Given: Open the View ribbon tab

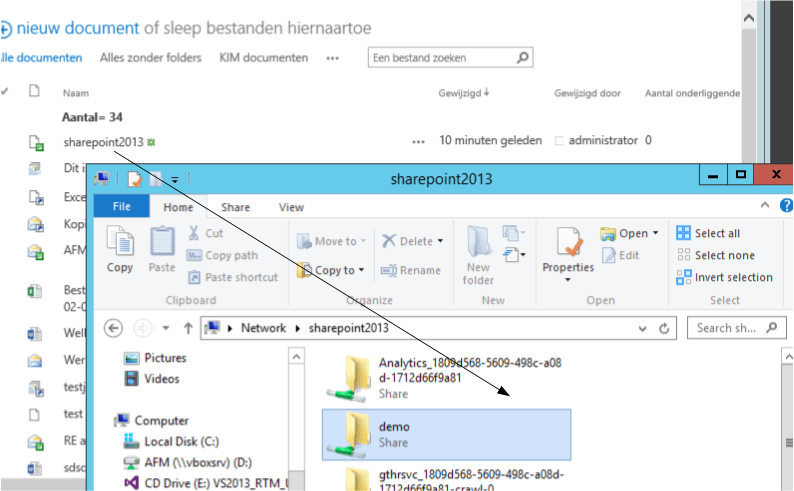Looking at the screenshot, I should pos(291,207).
